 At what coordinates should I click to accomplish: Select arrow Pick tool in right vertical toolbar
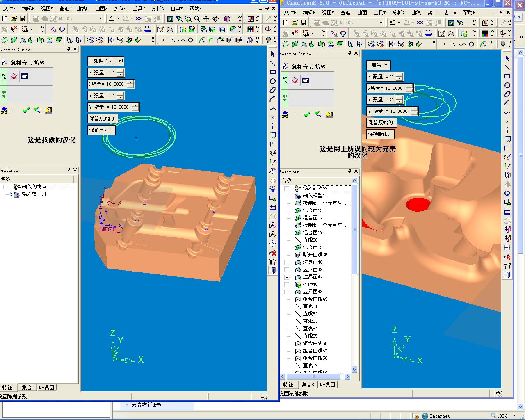(507, 58)
